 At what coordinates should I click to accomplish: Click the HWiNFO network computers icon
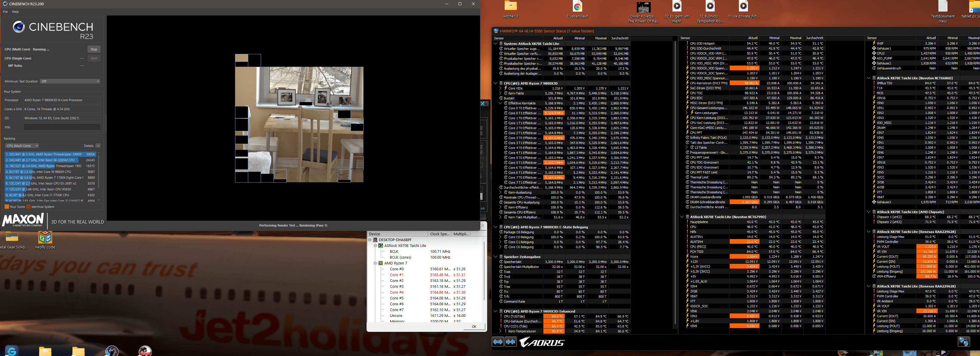964,341
